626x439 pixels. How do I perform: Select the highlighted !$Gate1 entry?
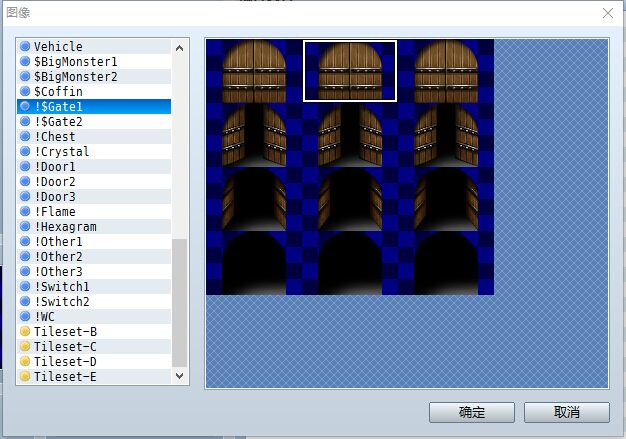pos(94,107)
